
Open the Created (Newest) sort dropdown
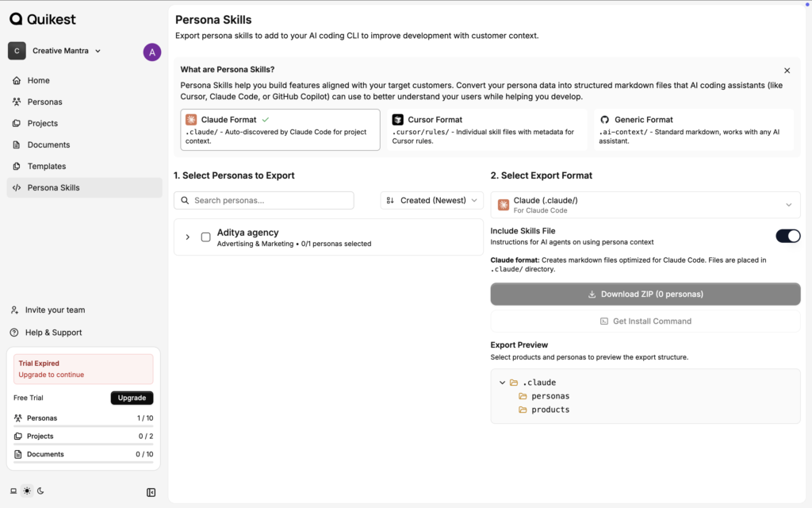[x=432, y=201]
